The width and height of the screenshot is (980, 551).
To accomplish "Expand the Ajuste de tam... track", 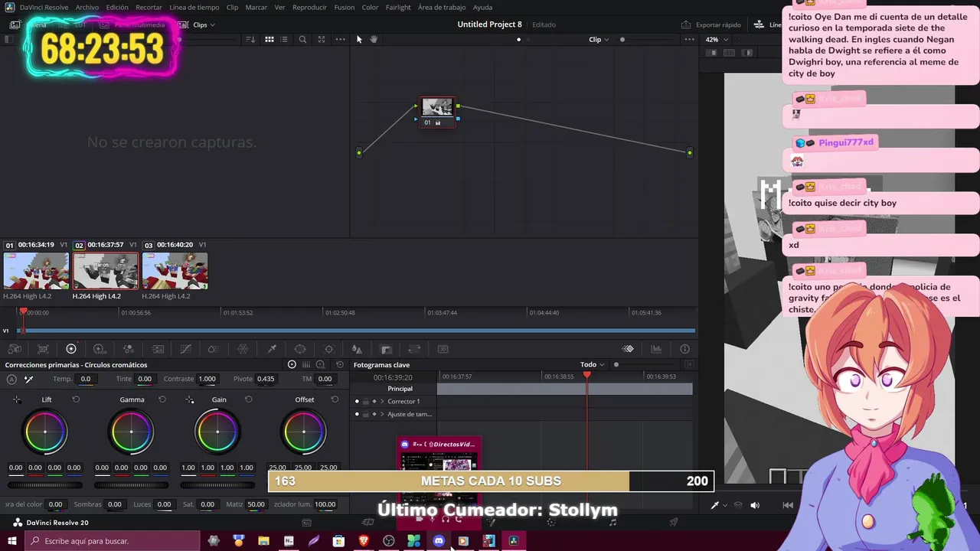I will (x=382, y=415).
